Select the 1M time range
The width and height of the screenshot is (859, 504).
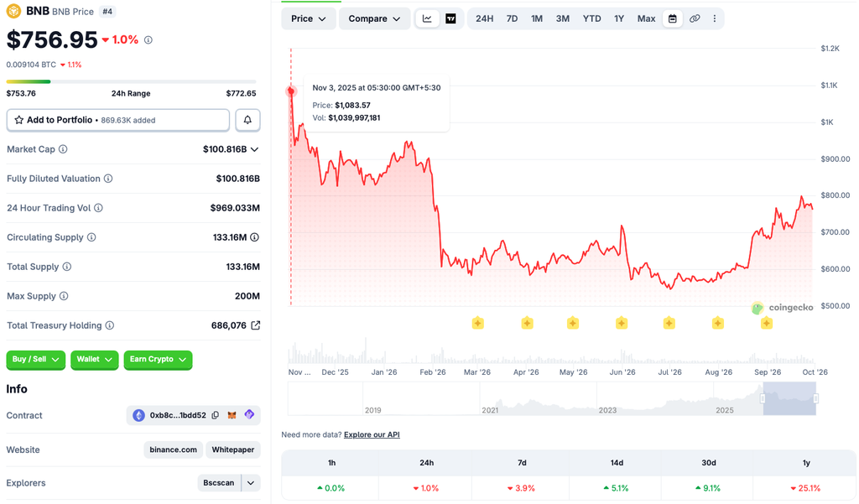(537, 18)
